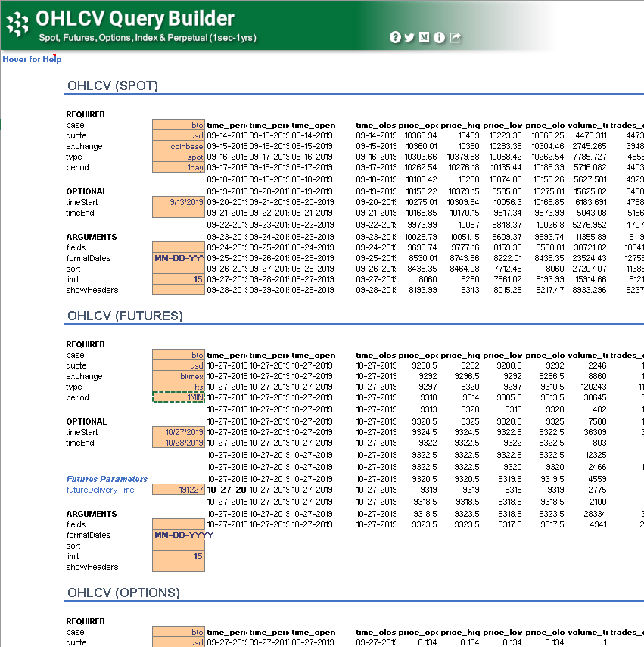Click the help question mark icon in header
This screenshot has width=644, height=647.
point(395,36)
